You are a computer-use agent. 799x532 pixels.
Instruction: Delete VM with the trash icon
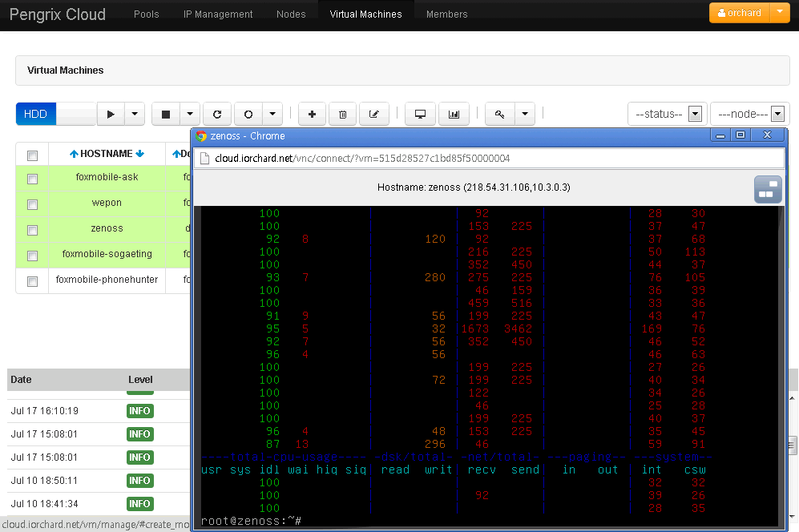click(343, 114)
